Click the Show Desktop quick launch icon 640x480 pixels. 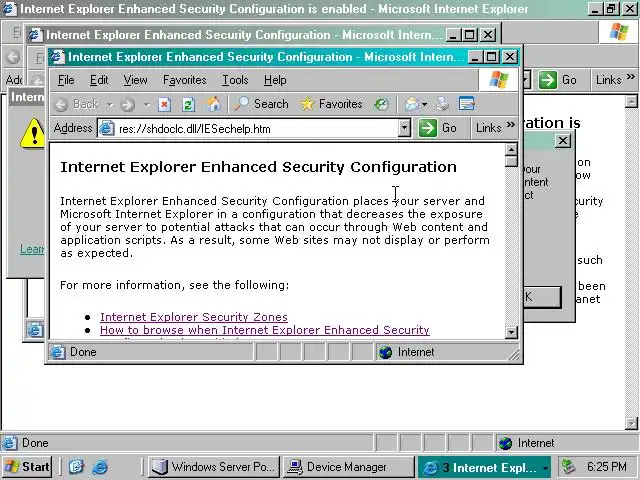click(76, 467)
